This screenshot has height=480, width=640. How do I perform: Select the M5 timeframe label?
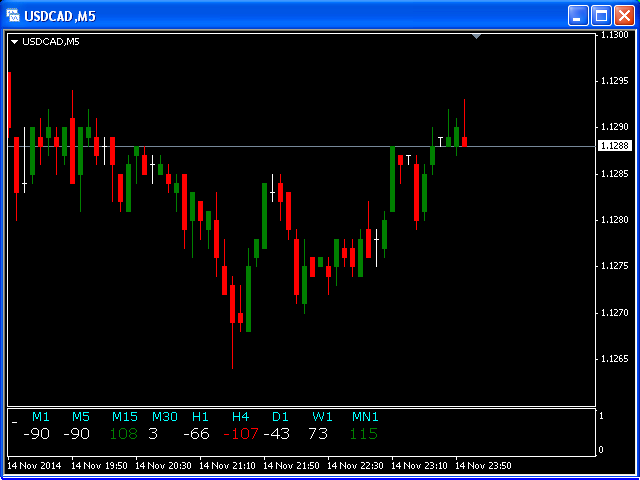[81, 416]
